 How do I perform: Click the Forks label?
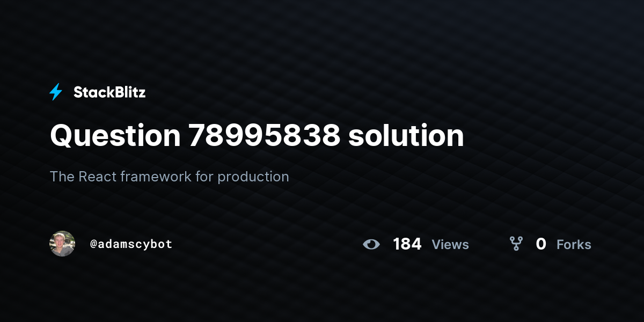pyautogui.click(x=574, y=245)
